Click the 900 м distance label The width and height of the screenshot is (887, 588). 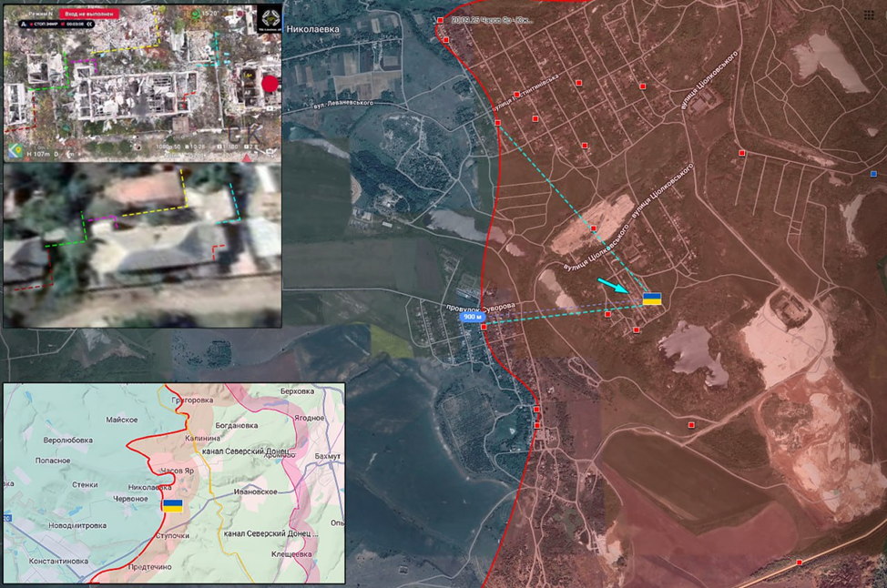point(471,317)
